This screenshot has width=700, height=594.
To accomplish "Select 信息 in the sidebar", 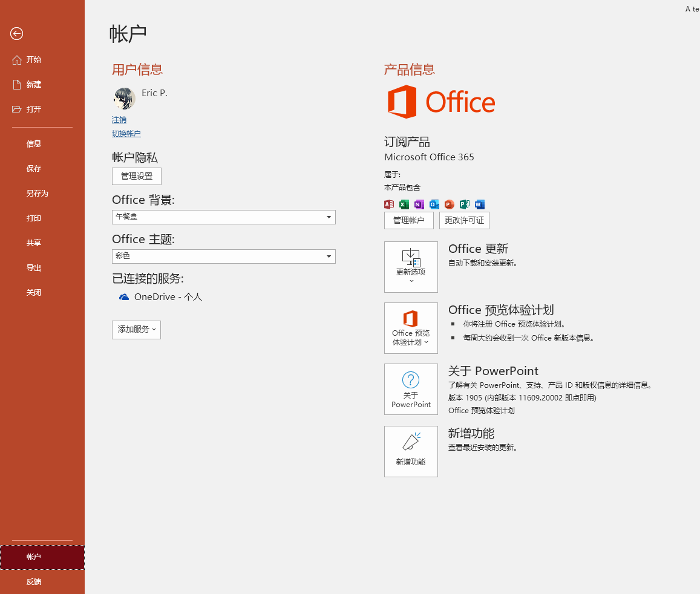I will [x=42, y=144].
